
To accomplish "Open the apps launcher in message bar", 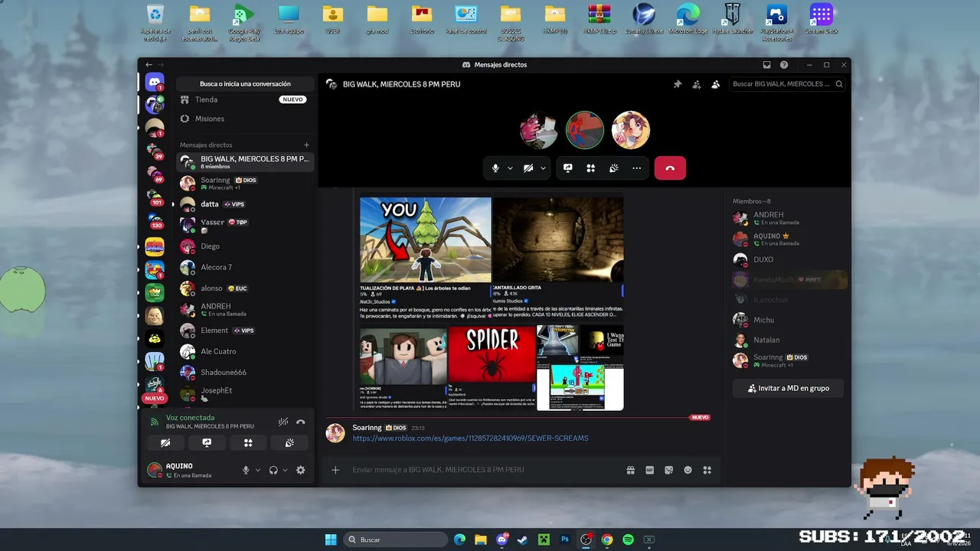I will pyautogui.click(x=707, y=470).
